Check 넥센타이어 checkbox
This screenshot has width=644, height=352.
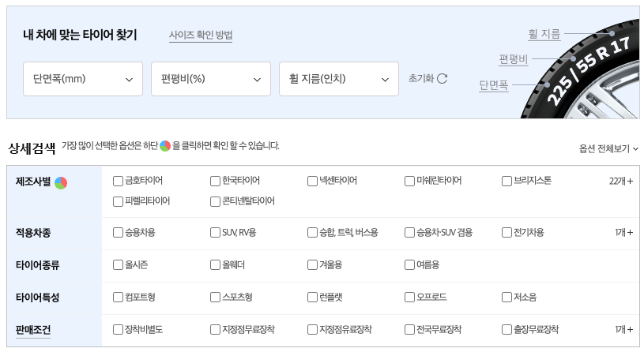point(313,181)
